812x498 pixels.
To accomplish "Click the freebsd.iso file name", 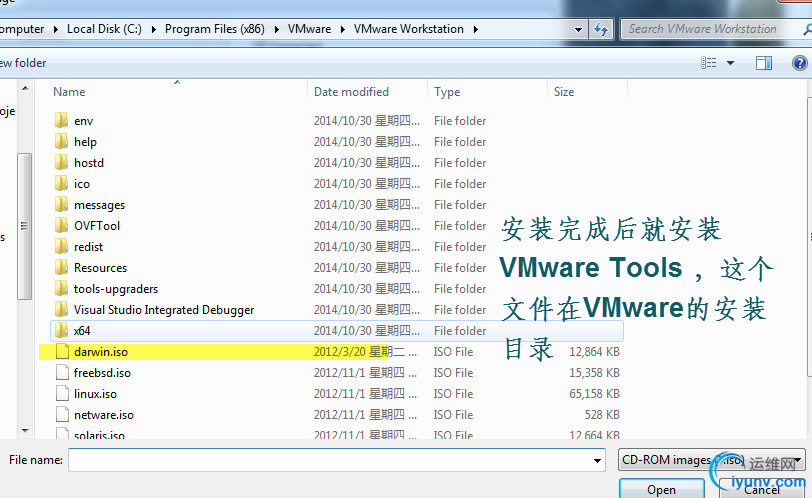I will tap(102, 373).
